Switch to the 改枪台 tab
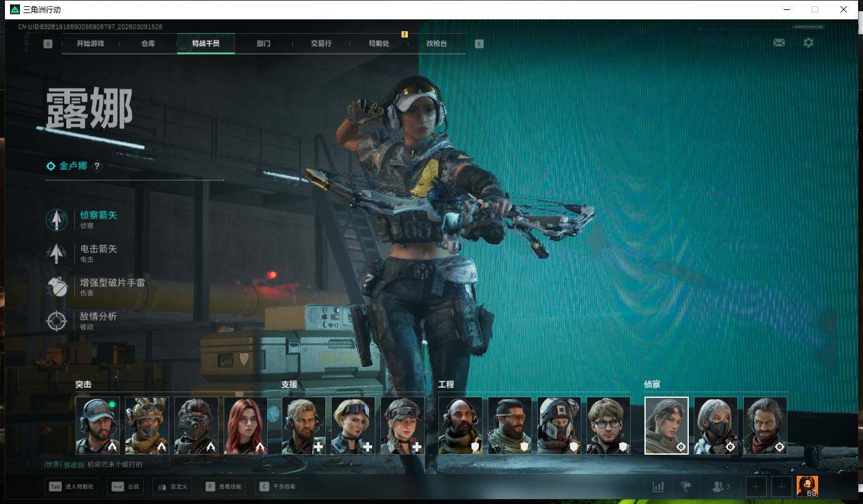 [436, 44]
